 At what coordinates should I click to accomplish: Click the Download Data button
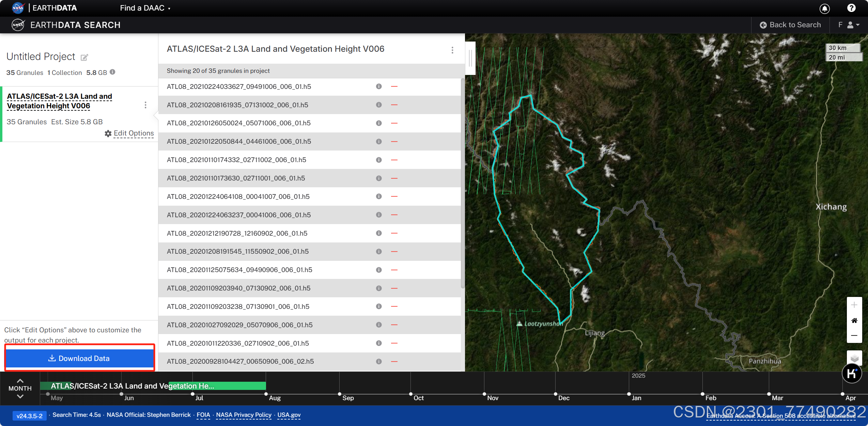click(79, 358)
